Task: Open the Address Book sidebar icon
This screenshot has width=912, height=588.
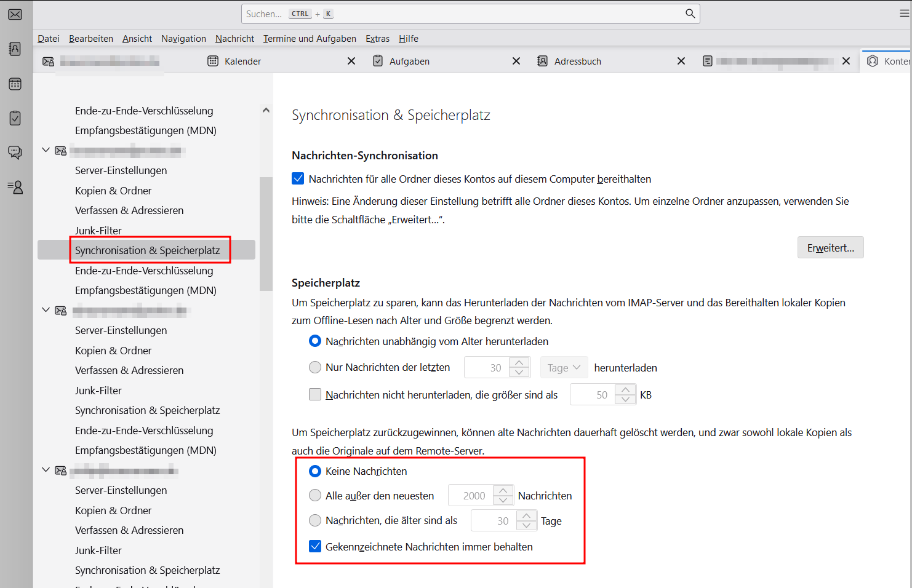Action: (x=15, y=49)
